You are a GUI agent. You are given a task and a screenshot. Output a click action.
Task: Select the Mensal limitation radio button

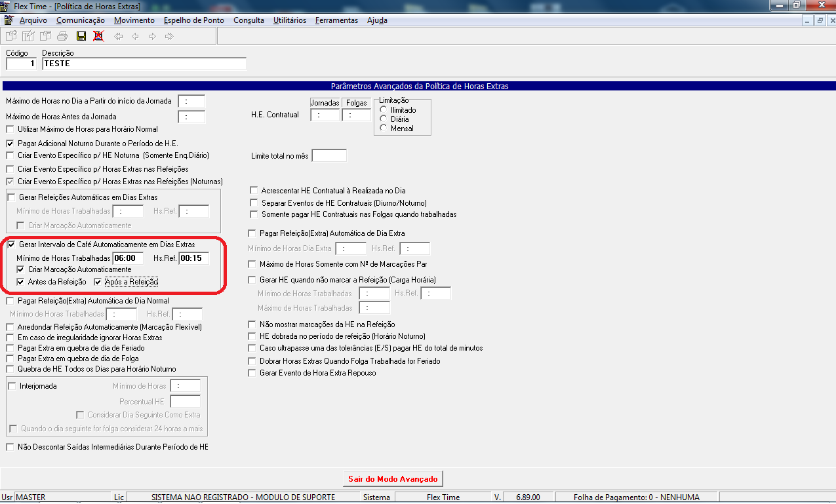384,128
